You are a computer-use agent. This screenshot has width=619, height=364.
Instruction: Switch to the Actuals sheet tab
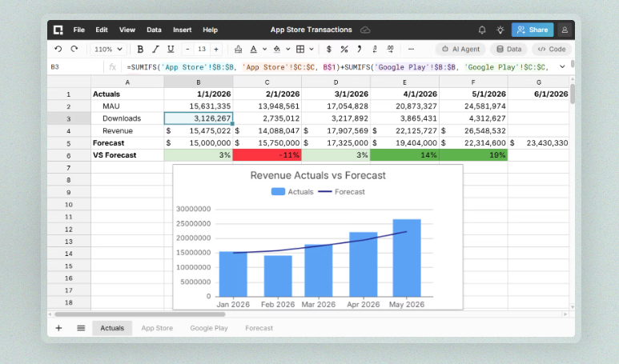click(112, 328)
